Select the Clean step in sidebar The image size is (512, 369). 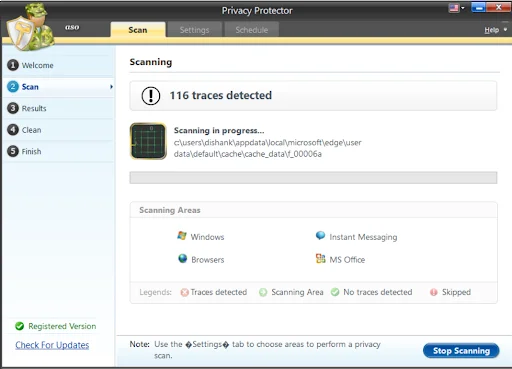tap(58, 130)
